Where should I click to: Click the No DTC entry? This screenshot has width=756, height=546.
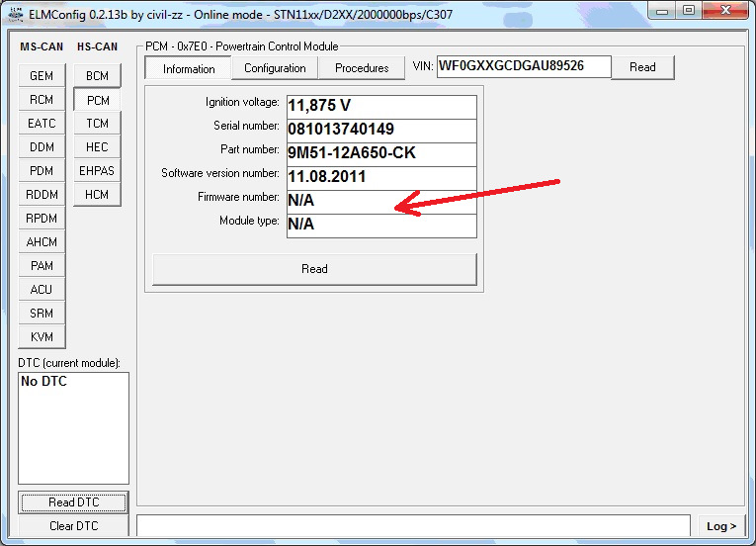pos(43,382)
